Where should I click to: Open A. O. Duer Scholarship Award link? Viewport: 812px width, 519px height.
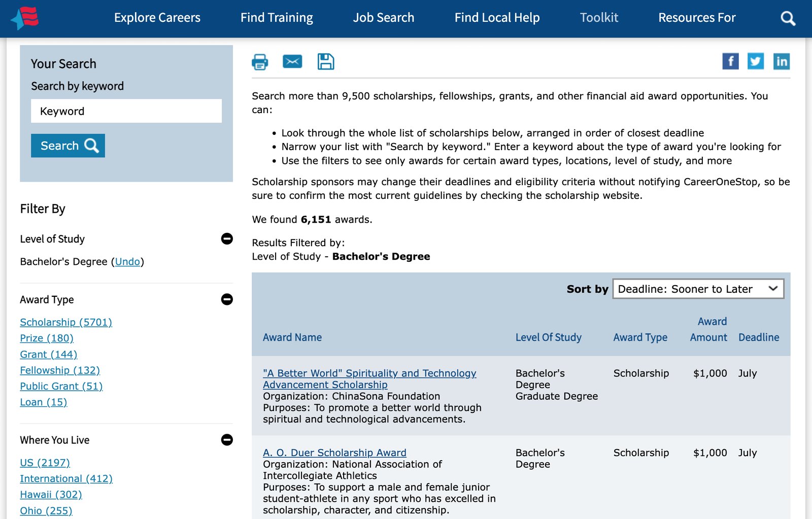(334, 453)
